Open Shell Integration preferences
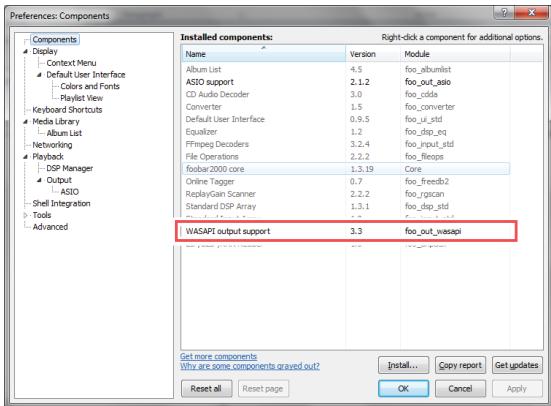 [61, 204]
